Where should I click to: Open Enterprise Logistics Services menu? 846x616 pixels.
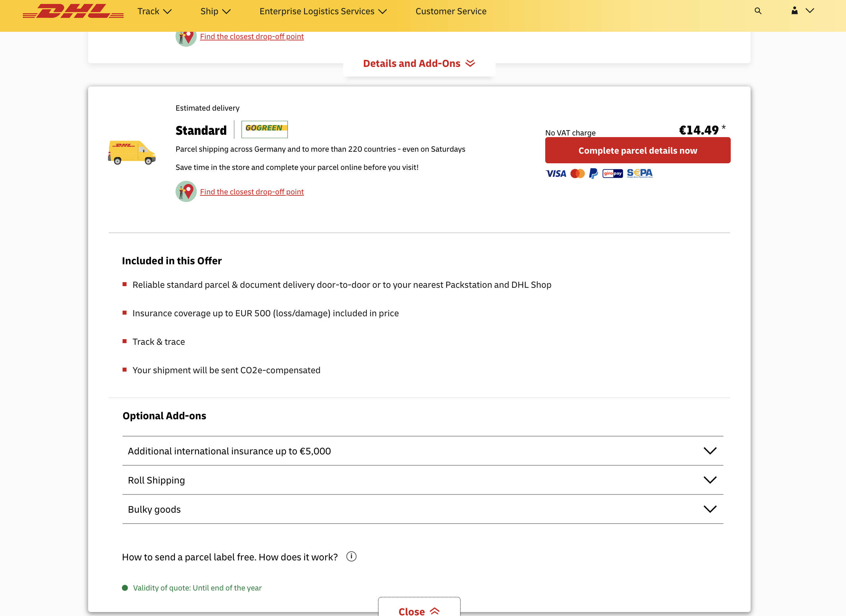[x=323, y=11]
